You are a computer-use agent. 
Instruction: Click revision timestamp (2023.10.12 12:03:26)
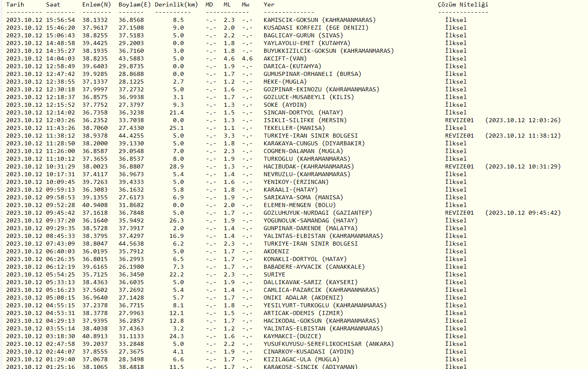(523, 120)
